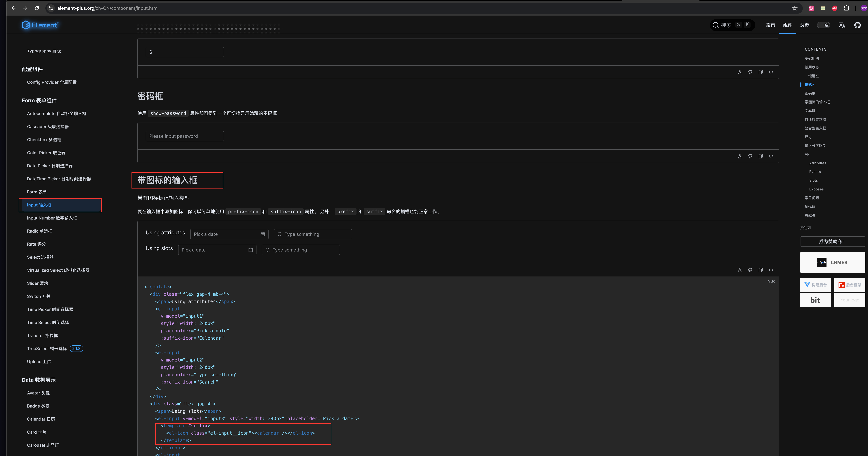868x456 pixels.
Task: Focus the input containing $
Action: [x=185, y=52]
